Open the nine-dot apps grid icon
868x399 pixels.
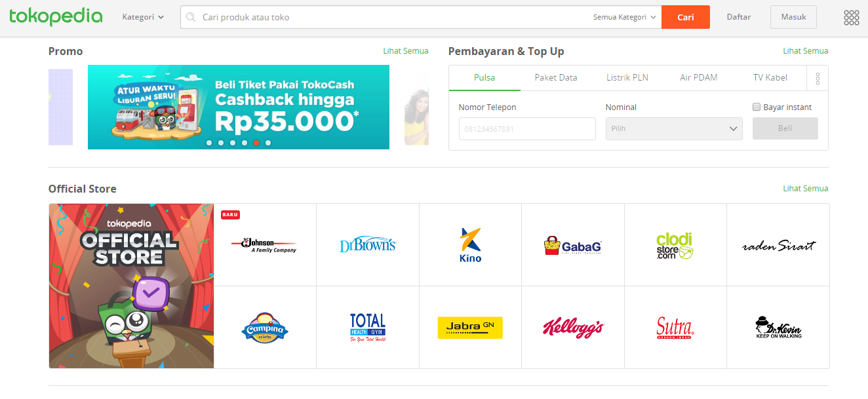tap(851, 18)
